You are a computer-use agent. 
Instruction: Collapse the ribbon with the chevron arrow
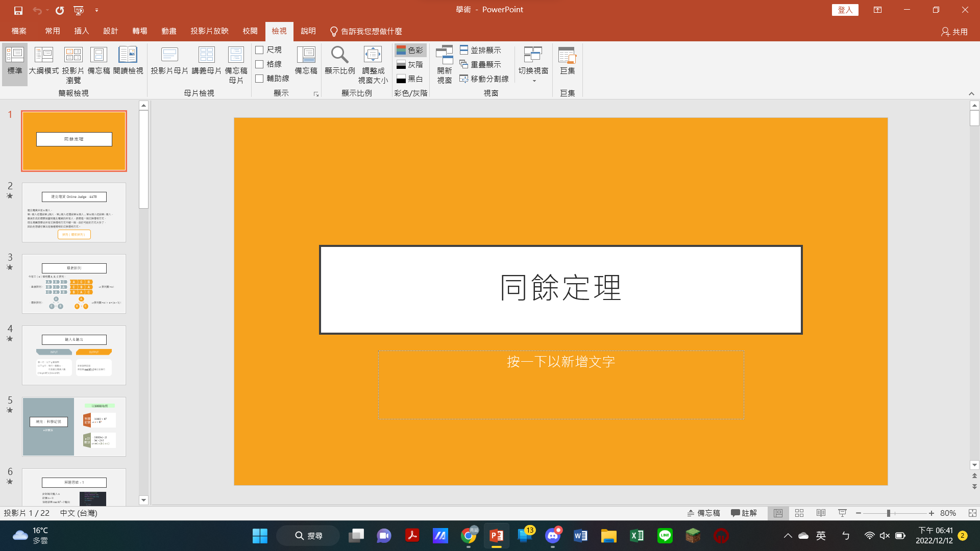tap(971, 94)
